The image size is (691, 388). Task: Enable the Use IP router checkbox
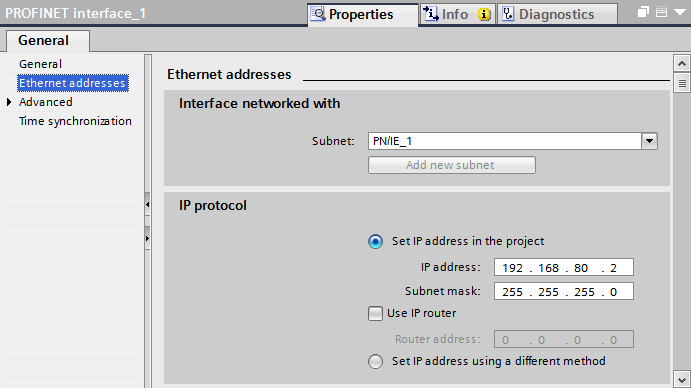point(375,313)
